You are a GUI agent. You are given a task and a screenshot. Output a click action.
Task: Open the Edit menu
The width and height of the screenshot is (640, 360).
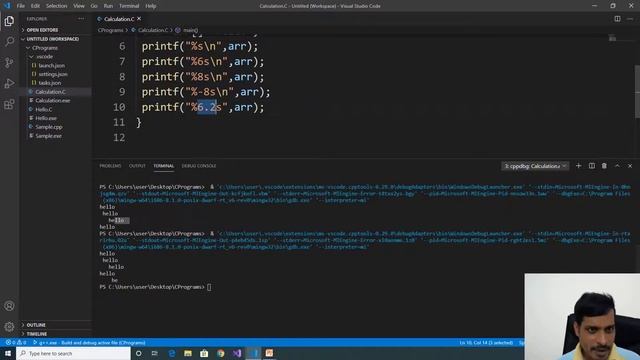click(x=35, y=6)
